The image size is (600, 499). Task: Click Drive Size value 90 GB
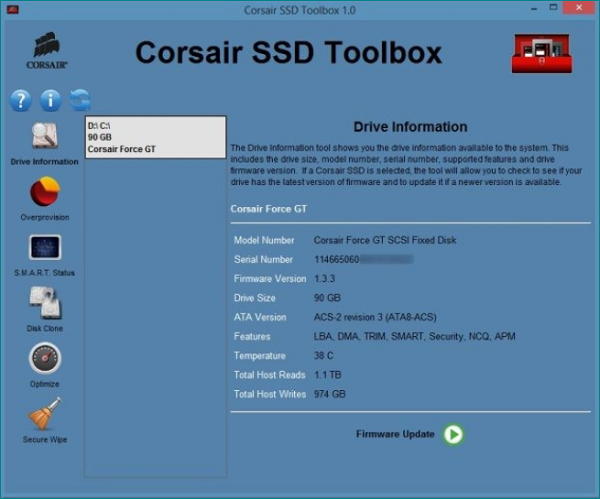327,298
